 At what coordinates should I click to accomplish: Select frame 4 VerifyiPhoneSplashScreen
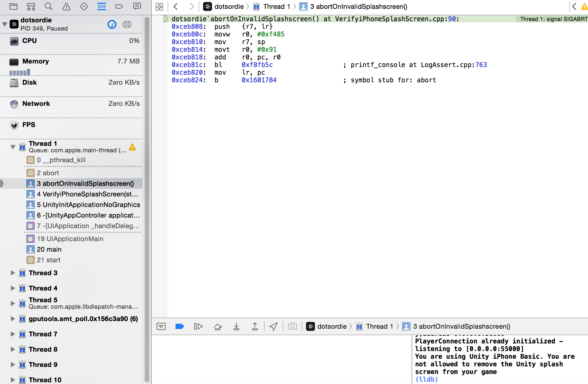click(71, 194)
